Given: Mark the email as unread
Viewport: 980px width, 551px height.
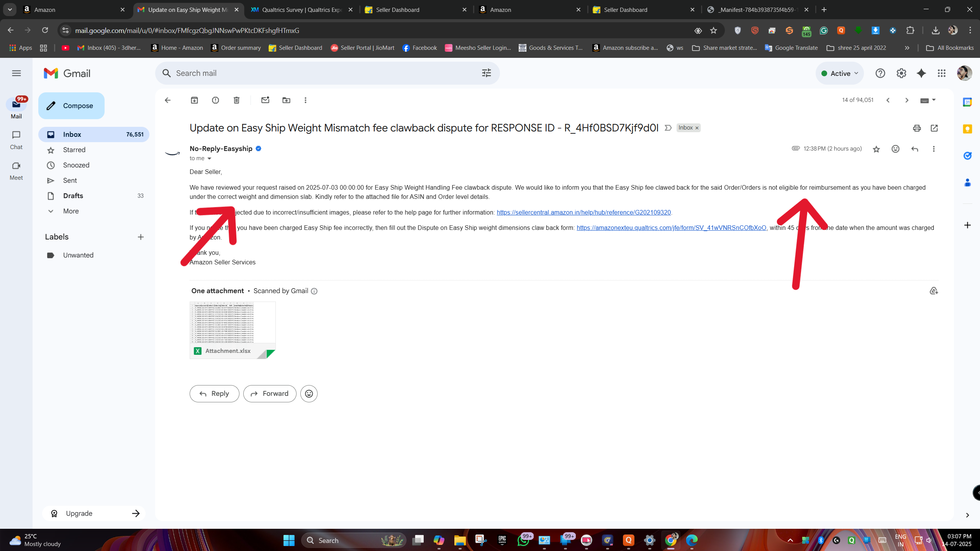Looking at the screenshot, I should [265, 100].
